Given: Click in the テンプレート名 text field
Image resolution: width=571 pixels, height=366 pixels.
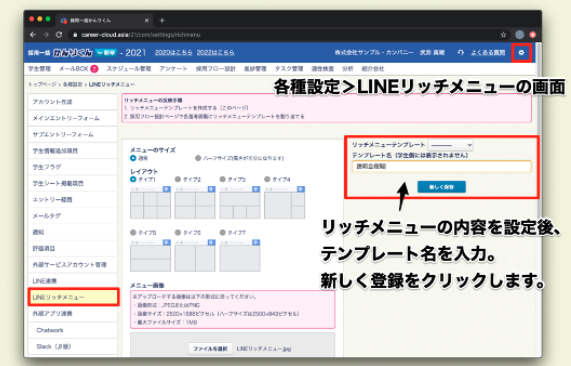Looking at the screenshot, I should click(441, 166).
